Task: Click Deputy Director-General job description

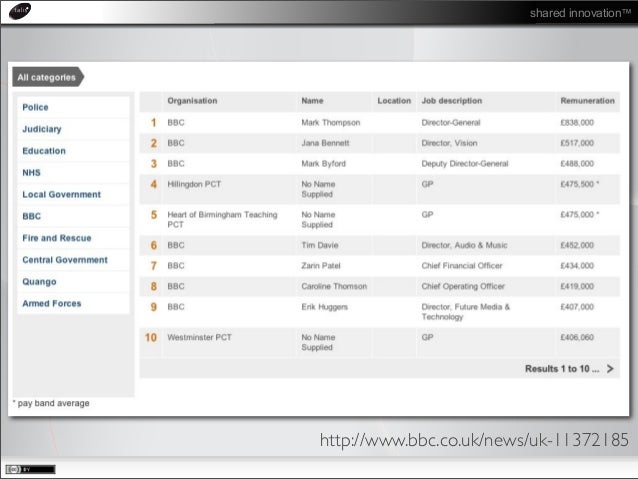Action: click(465, 164)
